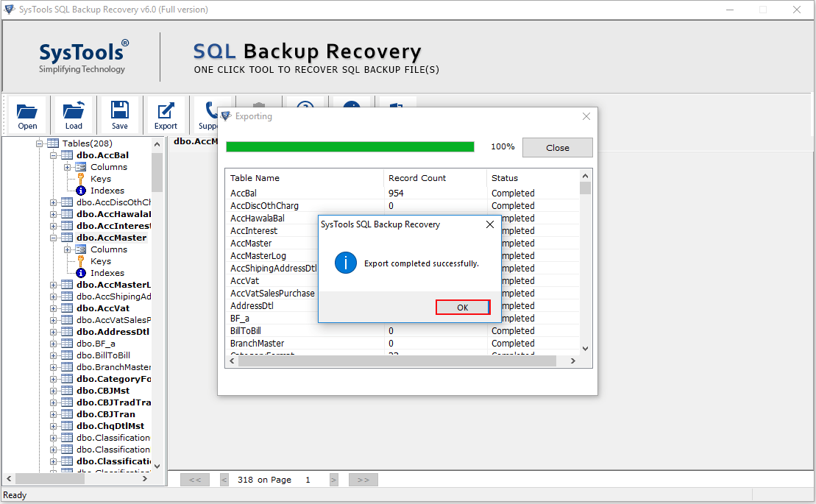Close the Export completed message with X
The image size is (816, 504).
click(x=490, y=224)
